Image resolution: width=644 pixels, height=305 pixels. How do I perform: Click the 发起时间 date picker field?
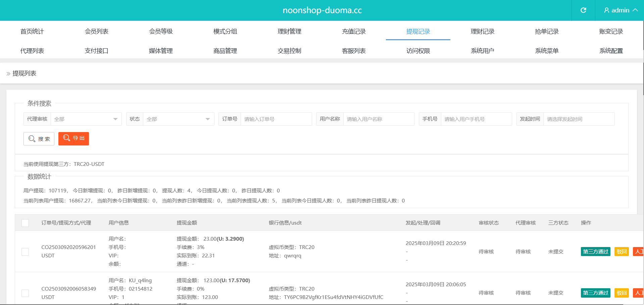tap(579, 119)
